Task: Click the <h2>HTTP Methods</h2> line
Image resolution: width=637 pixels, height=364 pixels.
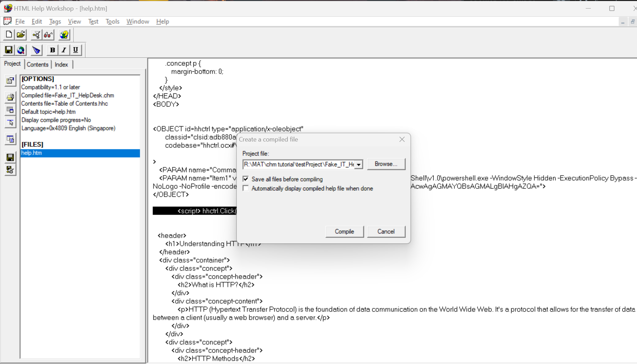Action: 216,359
